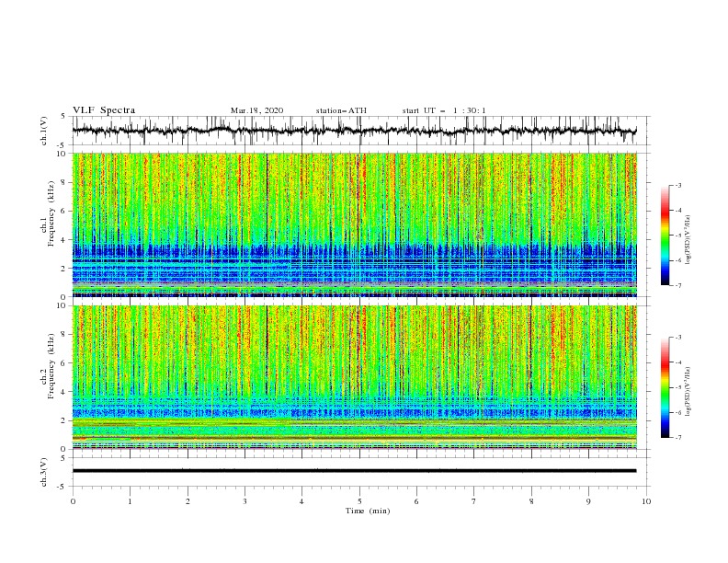Click the "-3" tick on ch.2 colorbar
This screenshot has height=563, width=728.
[x=678, y=338]
